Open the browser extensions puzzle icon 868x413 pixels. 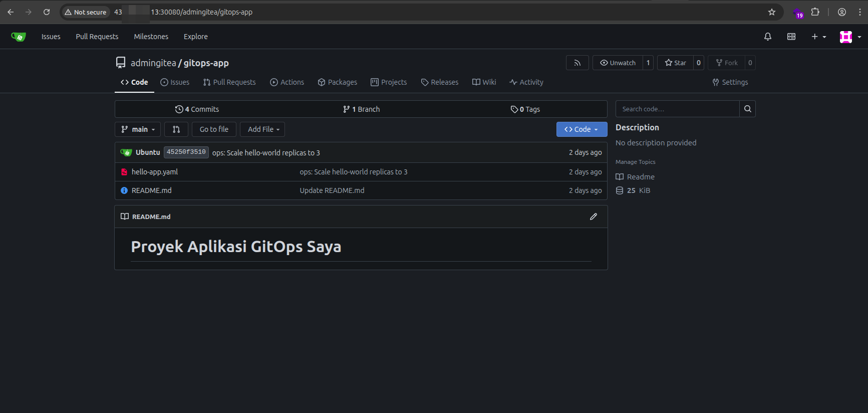[x=815, y=12]
